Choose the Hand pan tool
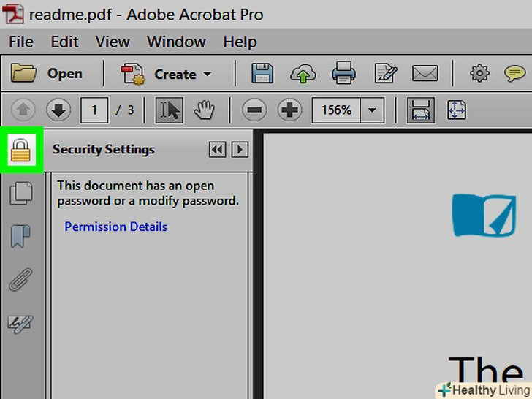 coord(204,110)
